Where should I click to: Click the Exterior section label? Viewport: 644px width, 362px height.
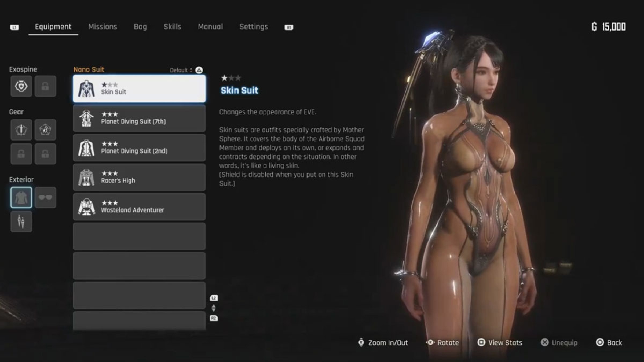pyautogui.click(x=21, y=180)
